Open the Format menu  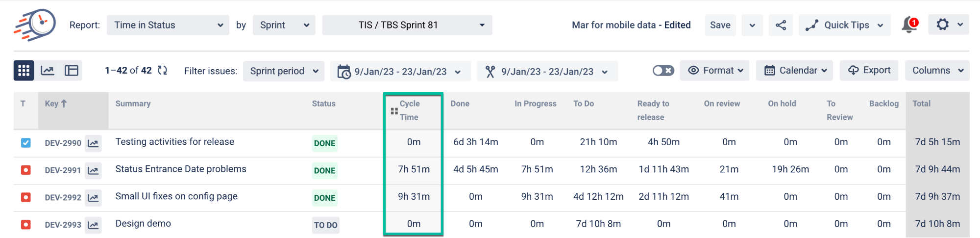[715, 71]
